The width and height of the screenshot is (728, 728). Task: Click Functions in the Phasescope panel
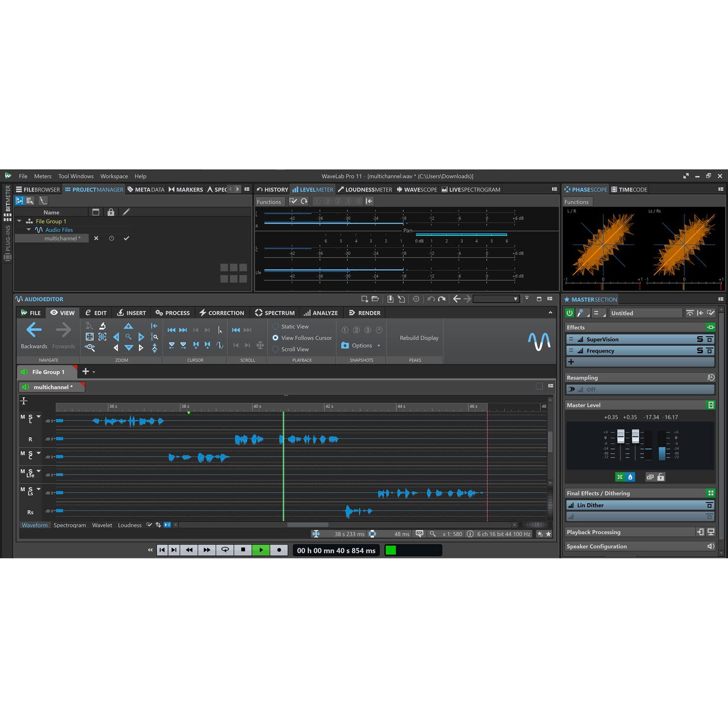pos(577,202)
